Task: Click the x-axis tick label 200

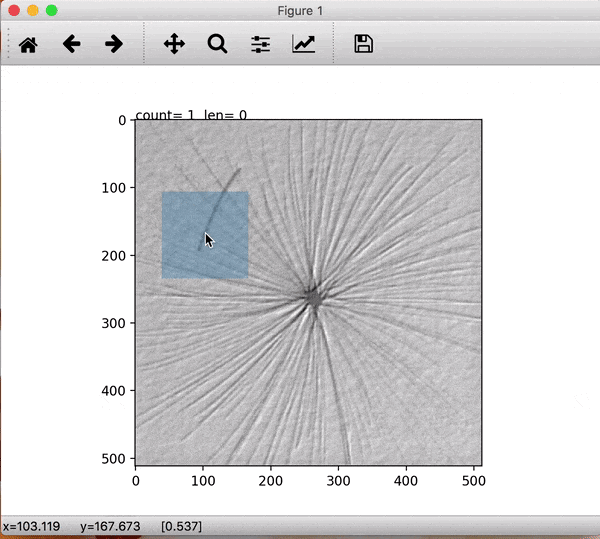Action: point(271,481)
